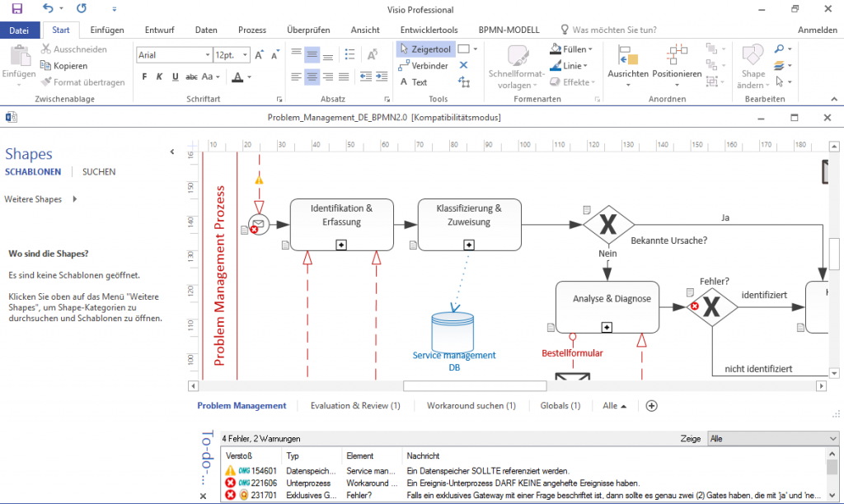The image size is (844, 504).
Task: Click the Select cursor icon in Bearbeiten
Action: click(x=780, y=82)
